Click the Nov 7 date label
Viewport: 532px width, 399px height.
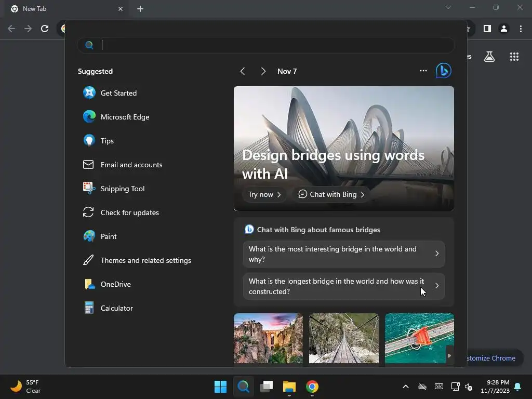click(287, 71)
